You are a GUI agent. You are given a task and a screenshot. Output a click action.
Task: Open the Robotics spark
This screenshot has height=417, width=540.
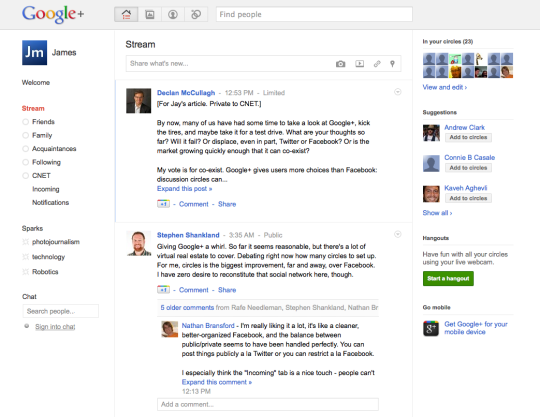(45, 272)
